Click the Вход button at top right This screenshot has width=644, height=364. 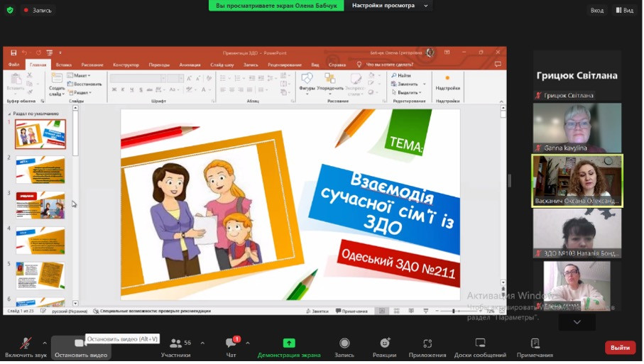tap(597, 10)
